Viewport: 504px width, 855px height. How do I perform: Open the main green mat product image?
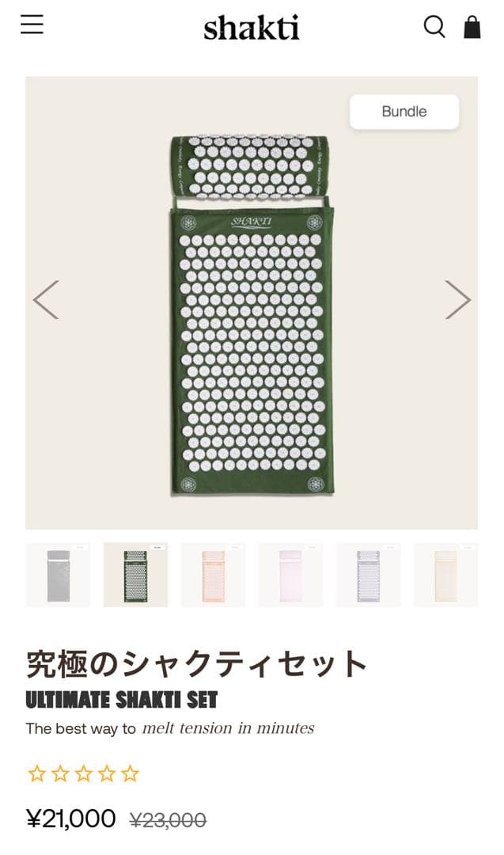[252, 315]
